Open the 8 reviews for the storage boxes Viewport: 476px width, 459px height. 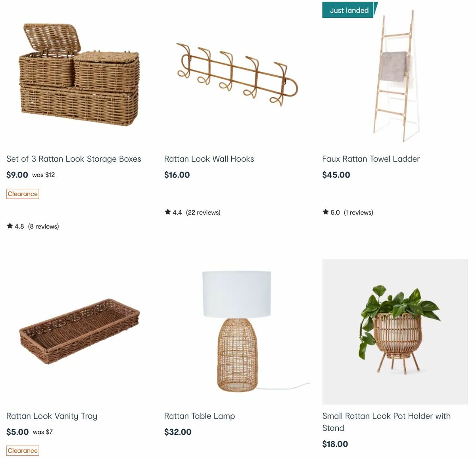pos(43,226)
